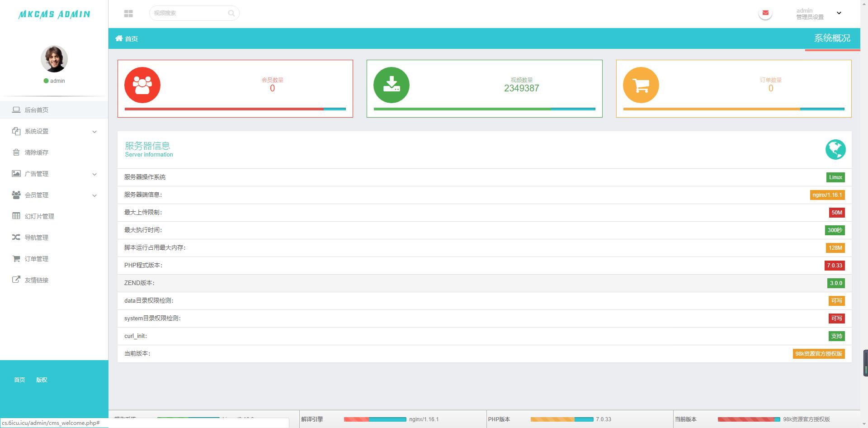Screen dimensions: 868x428
Task: Click the orange shopping cart icon
Action: (x=641, y=85)
